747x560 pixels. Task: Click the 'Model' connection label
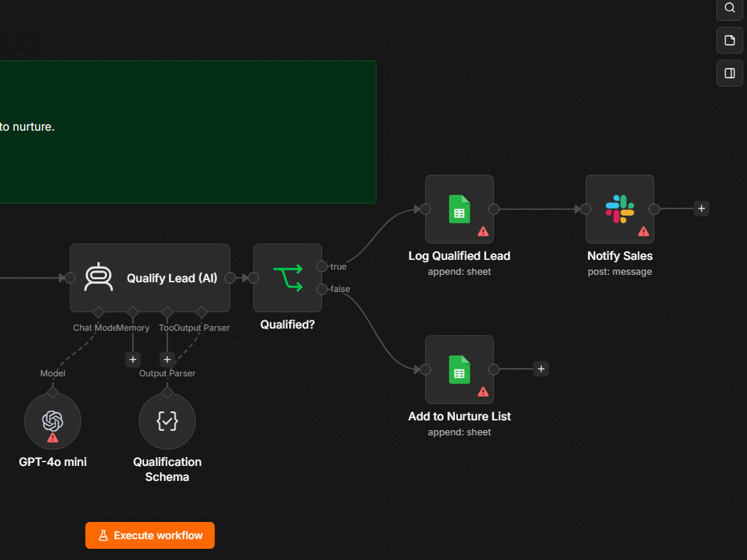(53, 373)
